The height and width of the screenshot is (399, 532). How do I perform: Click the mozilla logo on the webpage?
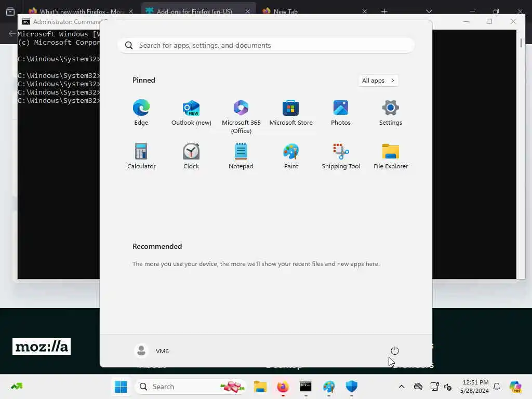pos(42,347)
